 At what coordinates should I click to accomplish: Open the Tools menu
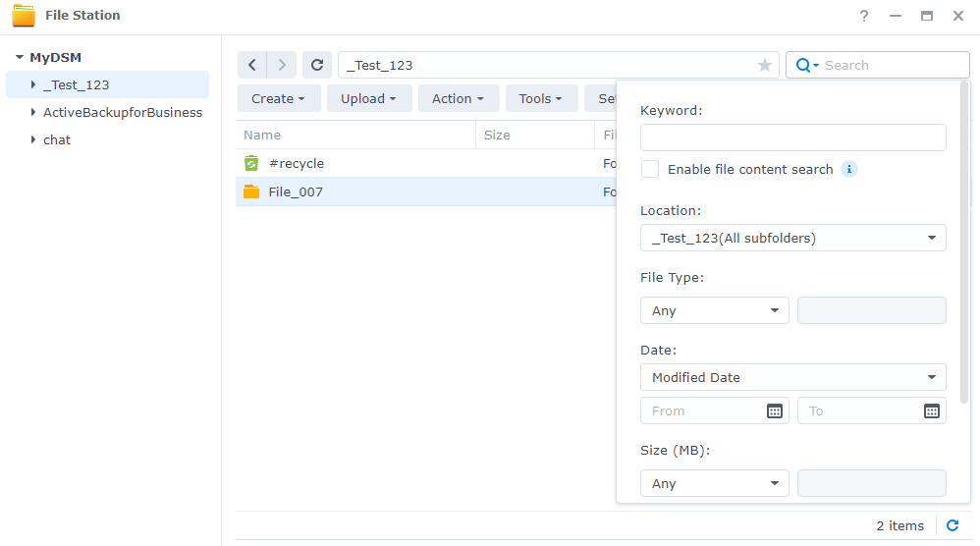click(541, 99)
